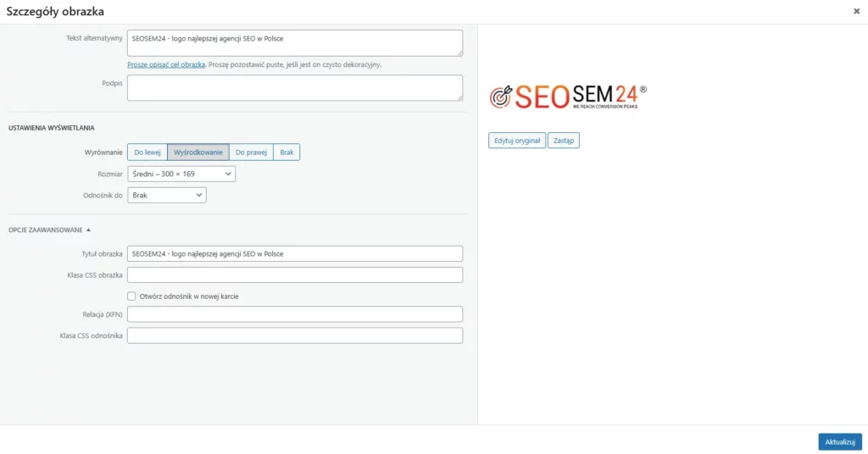Click the Relacja (XFN) input
The width and height of the screenshot is (868, 454).
tap(295, 314)
